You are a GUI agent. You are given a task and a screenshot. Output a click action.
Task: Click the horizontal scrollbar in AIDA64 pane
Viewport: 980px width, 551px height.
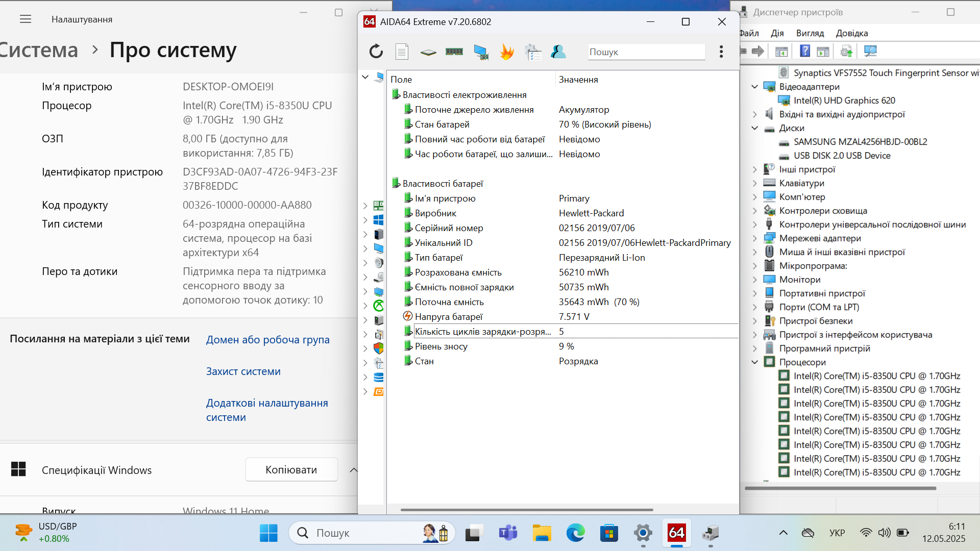pos(527,510)
